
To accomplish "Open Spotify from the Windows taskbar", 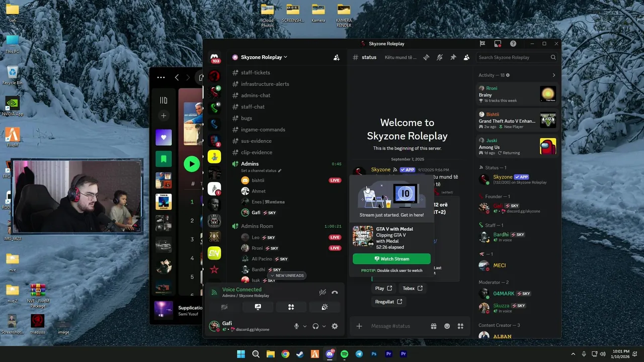I will [344, 354].
